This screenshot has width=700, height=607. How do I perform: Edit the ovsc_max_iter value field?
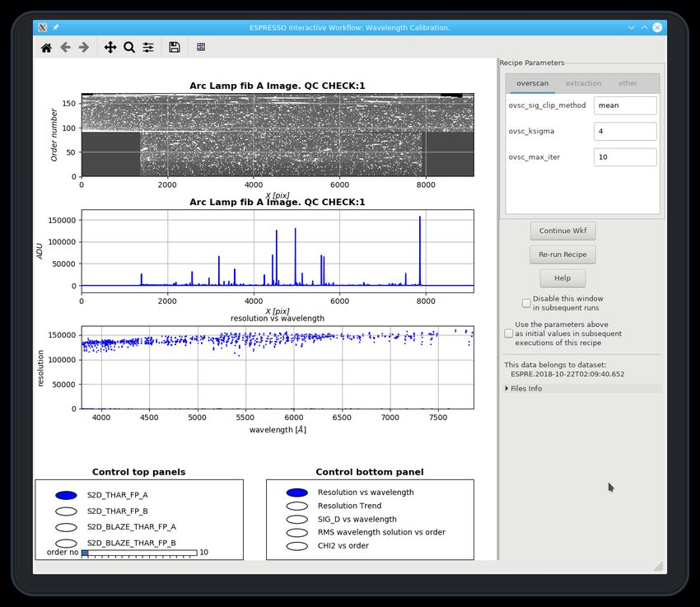coord(625,157)
